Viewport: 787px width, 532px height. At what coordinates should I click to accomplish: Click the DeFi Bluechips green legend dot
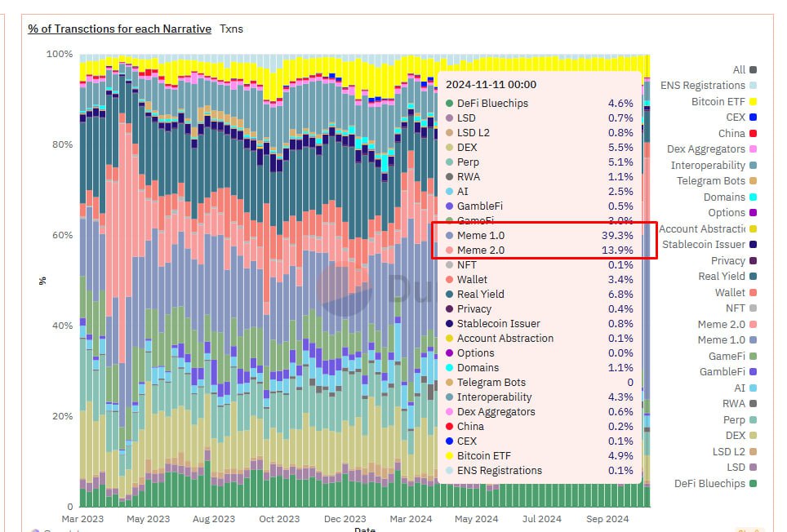[x=753, y=484]
